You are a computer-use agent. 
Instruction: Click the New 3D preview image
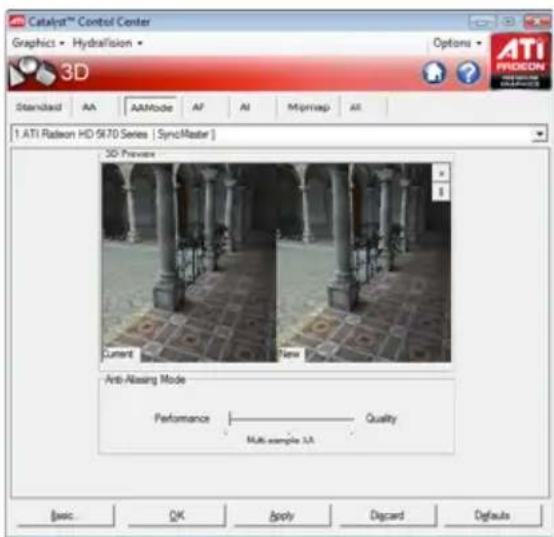point(364,262)
